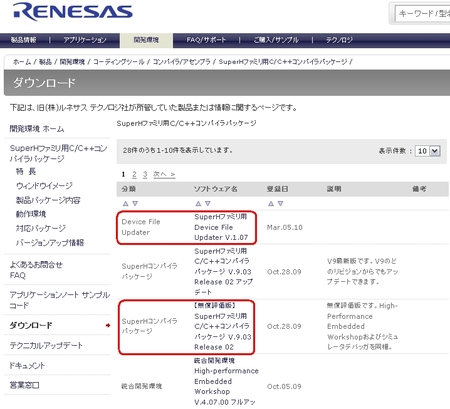The height and width of the screenshot is (409, 450).
Task: Click Mar.05.10 registration date
Action: click(x=285, y=227)
